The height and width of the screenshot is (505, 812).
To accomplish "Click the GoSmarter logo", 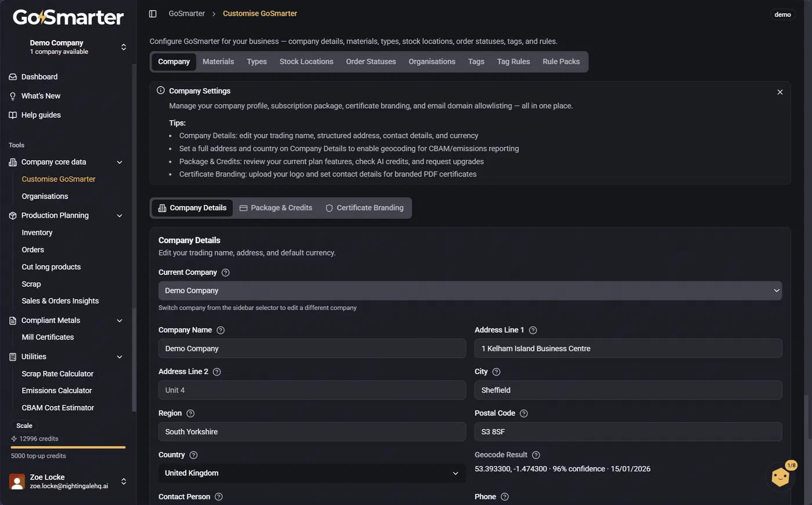I will [68, 17].
